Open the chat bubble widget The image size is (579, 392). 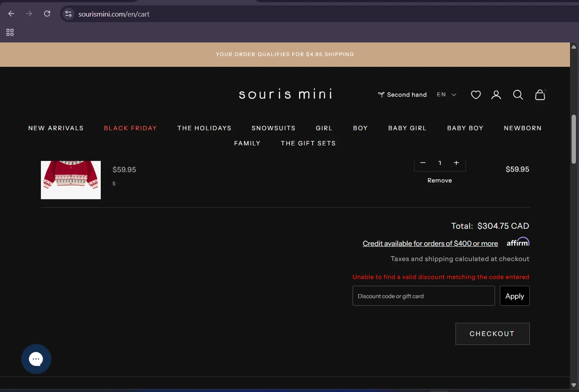coord(36,359)
